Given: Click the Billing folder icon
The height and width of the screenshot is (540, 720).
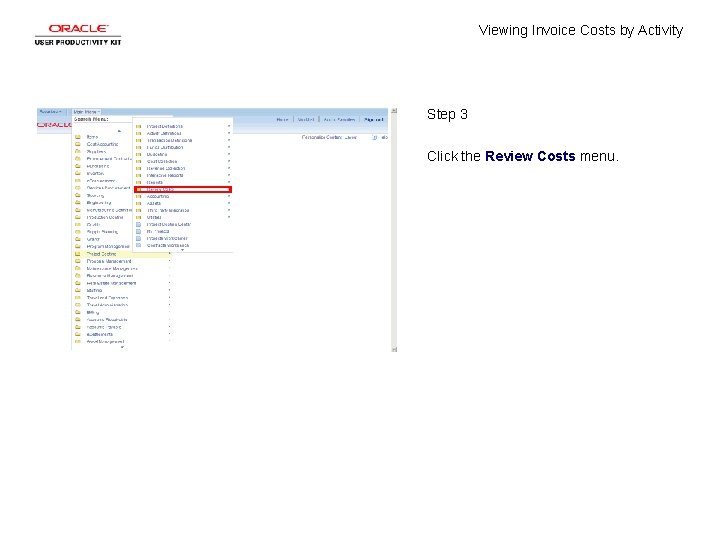Looking at the screenshot, I should click(78, 312).
